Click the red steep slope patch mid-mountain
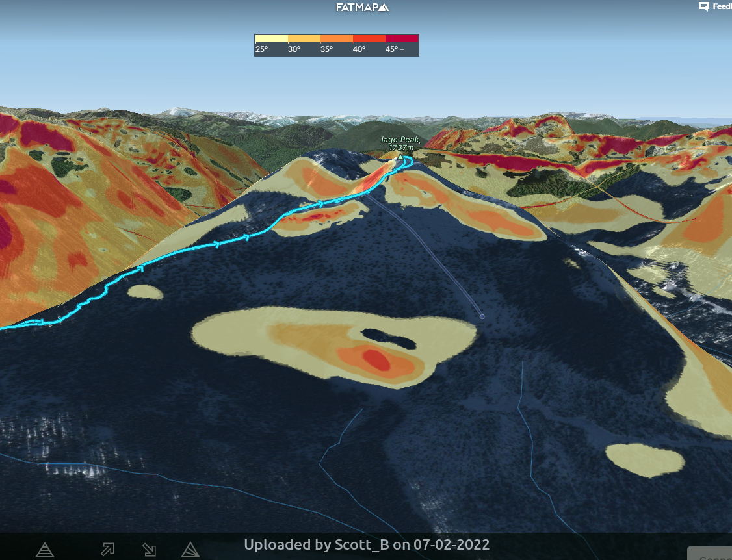This screenshot has width=732, height=560. (376, 359)
